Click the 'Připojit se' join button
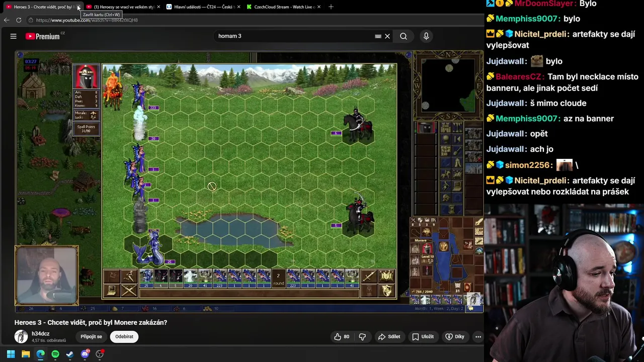Image resolution: width=644 pixels, height=362 pixels. pos(91,336)
